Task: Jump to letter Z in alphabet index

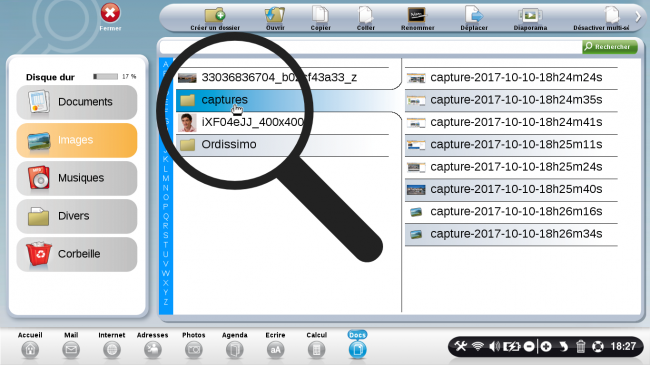Action: [x=166, y=302]
